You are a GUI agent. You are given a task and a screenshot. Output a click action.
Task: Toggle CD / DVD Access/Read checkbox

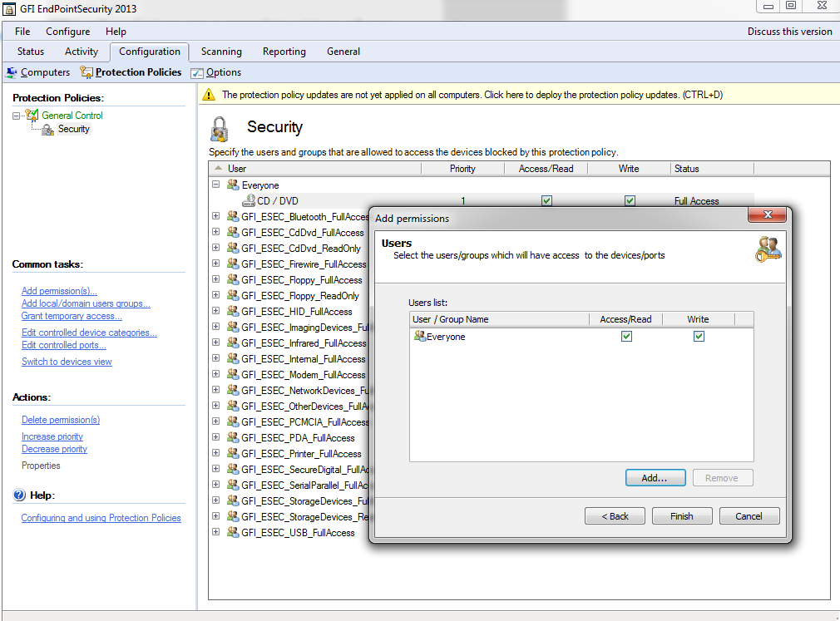pos(546,200)
